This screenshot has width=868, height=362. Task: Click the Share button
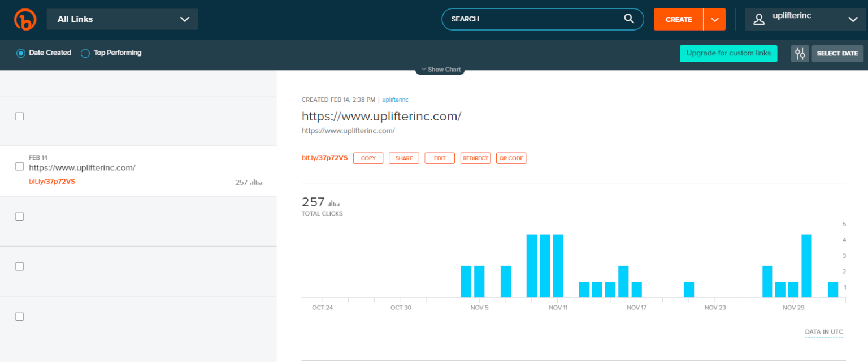pyautogui.click(x=404, y=158)
